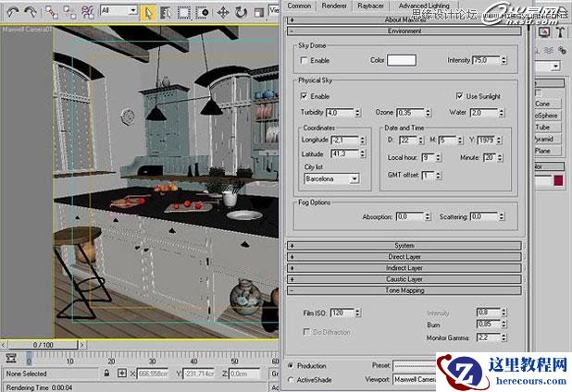Click the GeoSphere primitive button
Image resolution: width=572 pixels, height=392 pixels.
click(x=548, y=116)
